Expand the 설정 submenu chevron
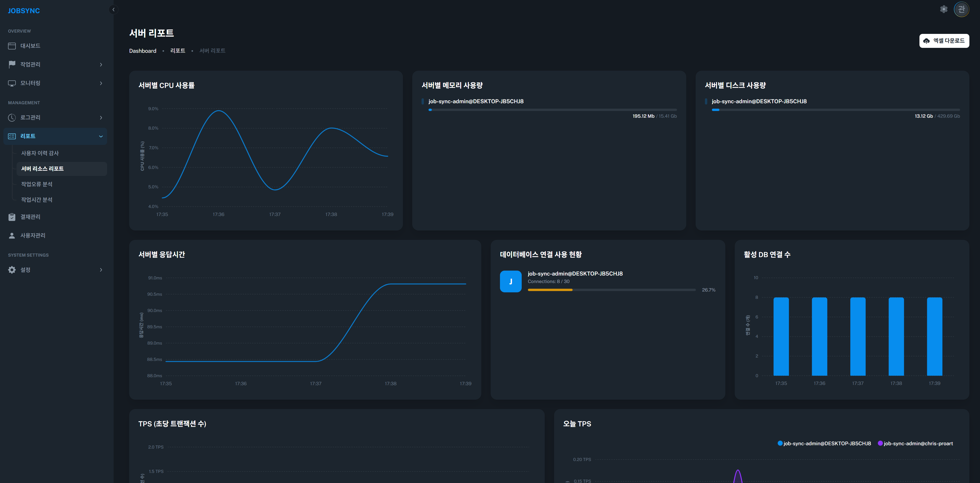 tap(101, 270)
